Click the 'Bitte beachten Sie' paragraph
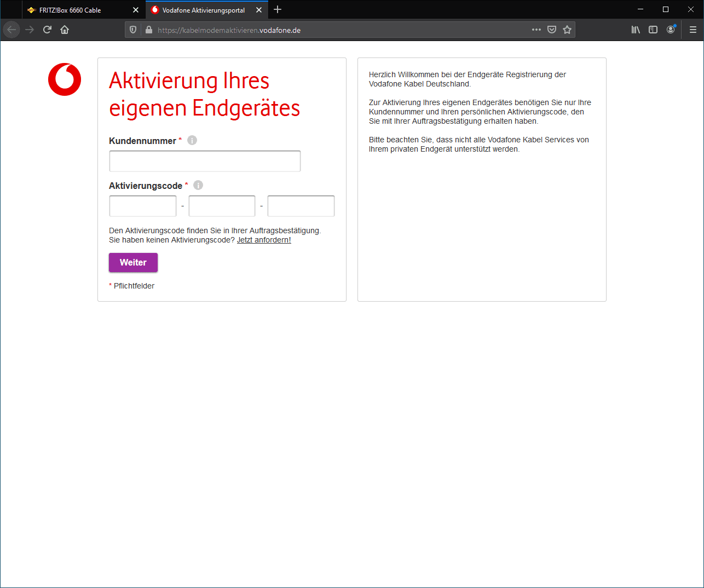This screenshot has width=704, height=588. pyautogui.click(x=479, y=144)
